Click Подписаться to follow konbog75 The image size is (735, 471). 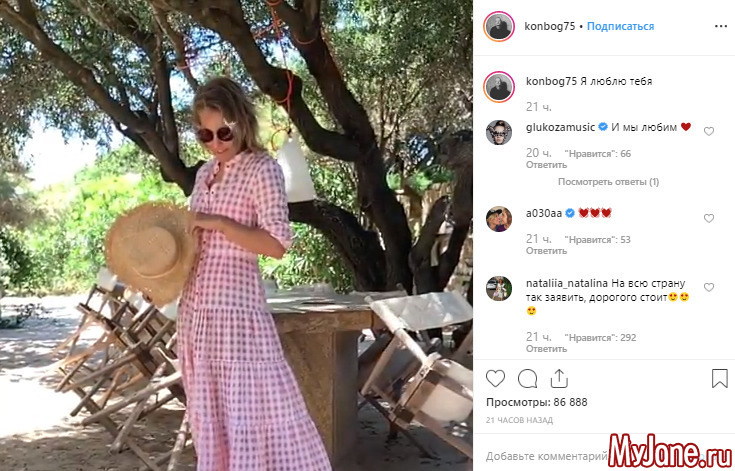620,26
